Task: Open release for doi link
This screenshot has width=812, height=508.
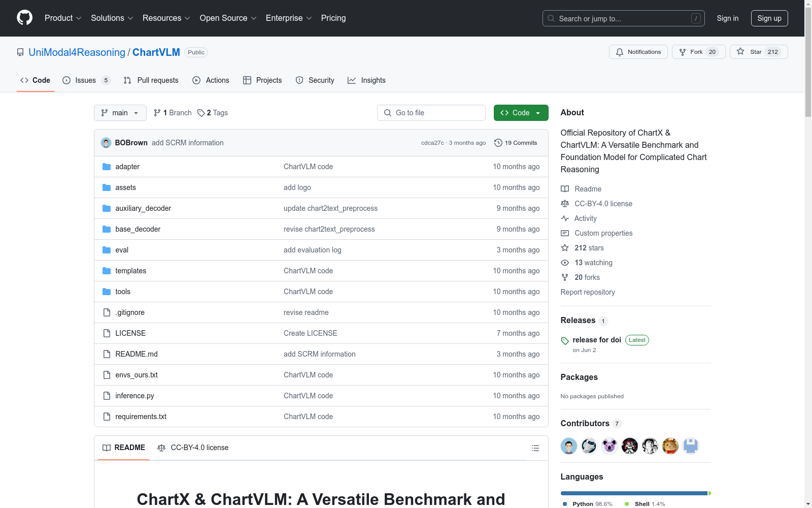Action: pyautogui.click(x=597, y=340)
